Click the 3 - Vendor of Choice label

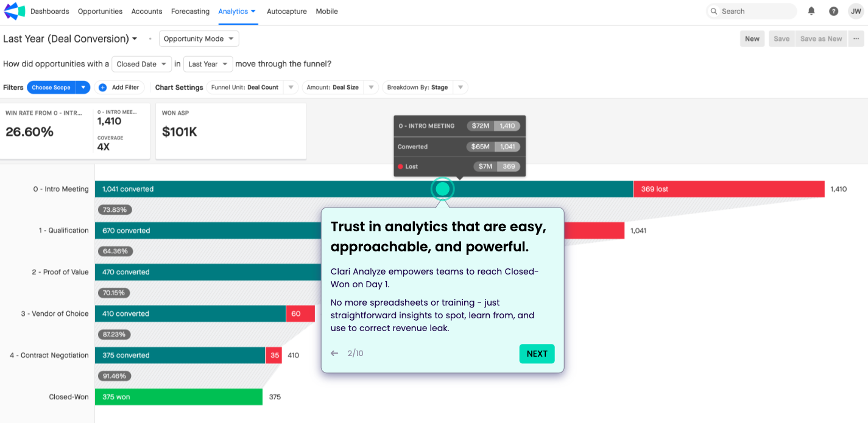tap(55, 314)
